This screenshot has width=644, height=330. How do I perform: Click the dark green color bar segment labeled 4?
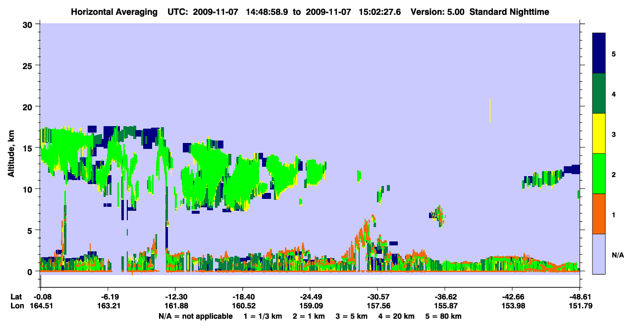pyautogui.click(x=599, y=94)
